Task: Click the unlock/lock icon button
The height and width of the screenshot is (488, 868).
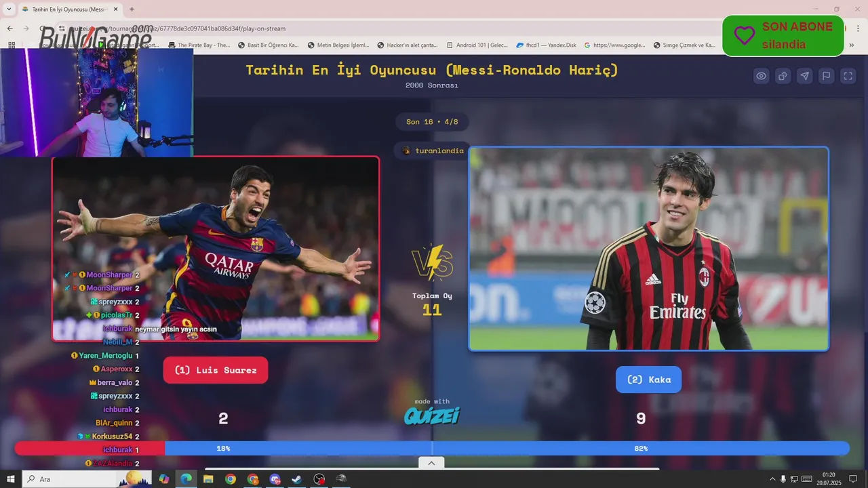Action: coord(783,76)
